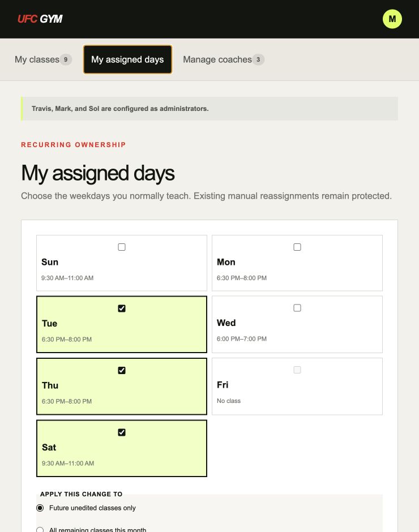The width and height of the screenshot is (419, 532).
Task: Select the My assigned days tab
Action: [127, 59]
